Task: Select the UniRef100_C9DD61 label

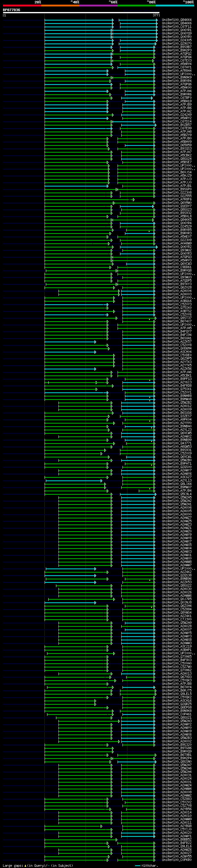Action: click(x=177, y=267)
